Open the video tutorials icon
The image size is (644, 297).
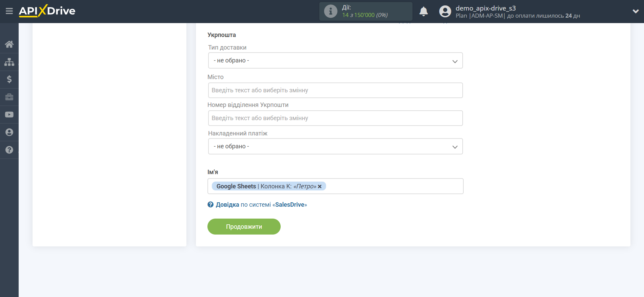click(x=9, y=115)
